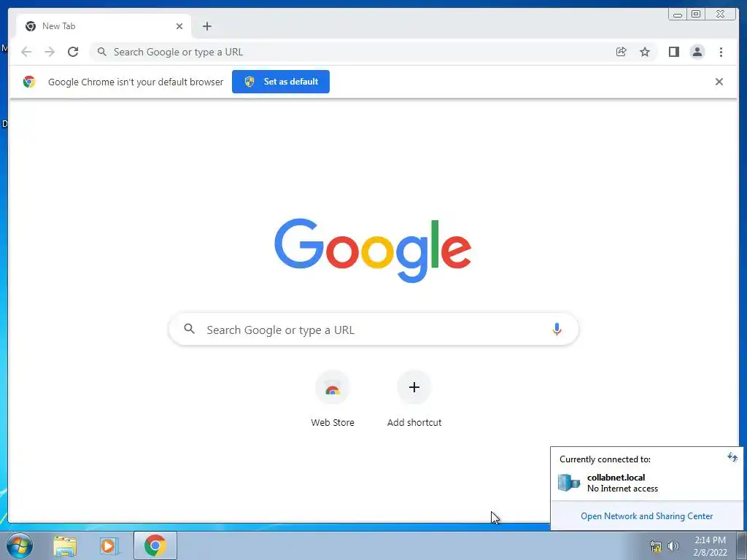Click the network tray icon
The height and width of the screenshot is (560, 747).
click(x=656, y=546)
